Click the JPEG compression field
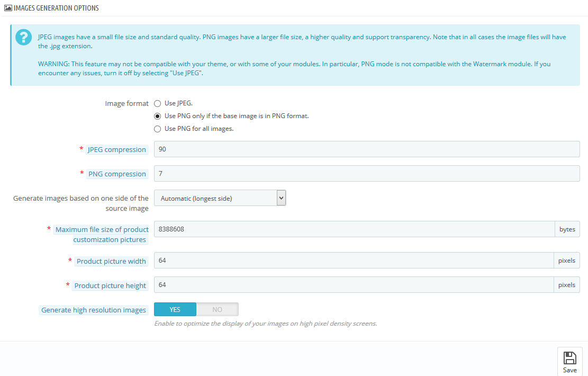Image resolution: width=588 pixels, height=376 pixels. (x=367, y=149)
